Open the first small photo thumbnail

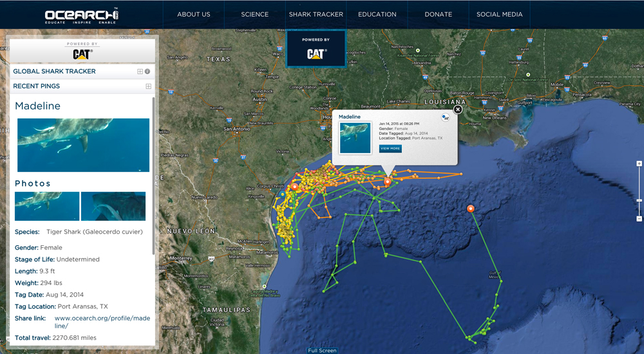[47, 206]
